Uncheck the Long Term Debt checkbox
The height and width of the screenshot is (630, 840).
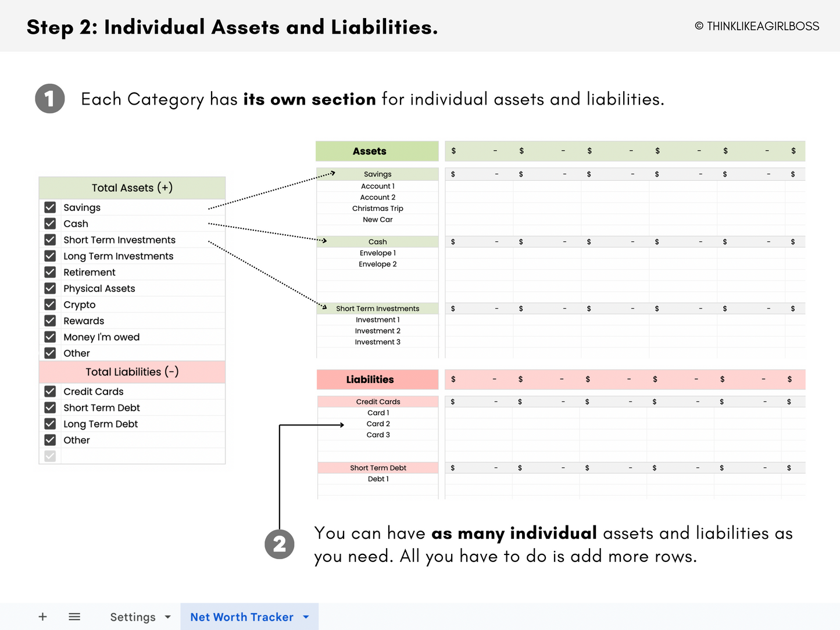tap(50, 424)
